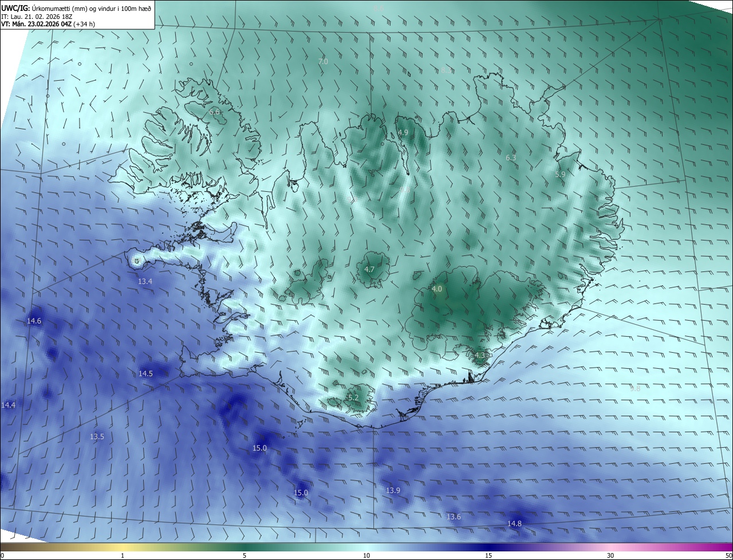Click the faint 9.8 value label
The width and height of the screenshot is (733, 560).
635,388
